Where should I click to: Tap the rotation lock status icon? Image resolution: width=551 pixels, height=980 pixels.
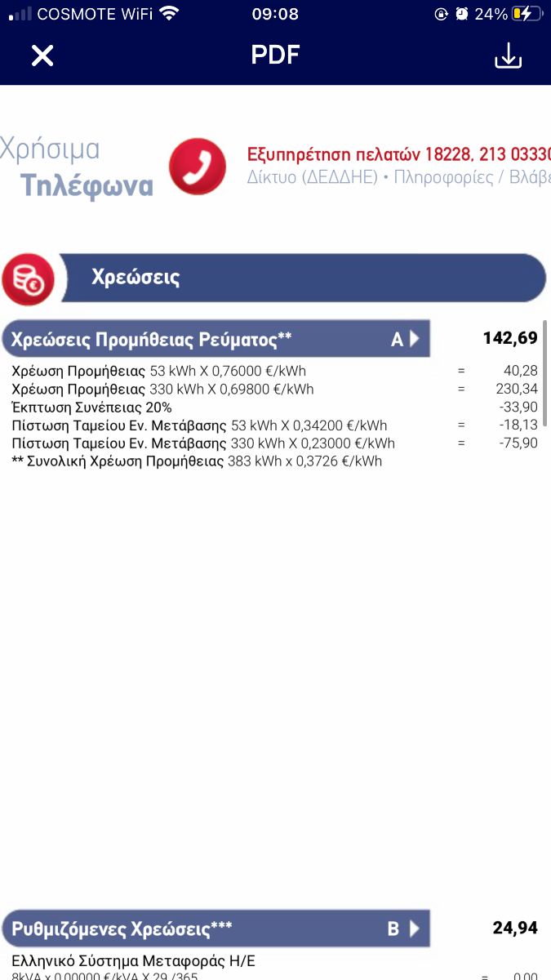[442, 14]
